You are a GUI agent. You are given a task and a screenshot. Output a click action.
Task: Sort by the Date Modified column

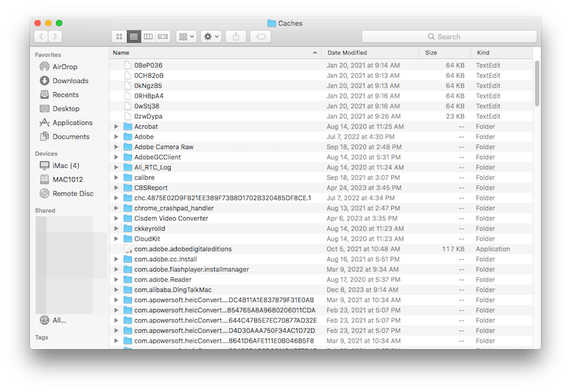370,53
